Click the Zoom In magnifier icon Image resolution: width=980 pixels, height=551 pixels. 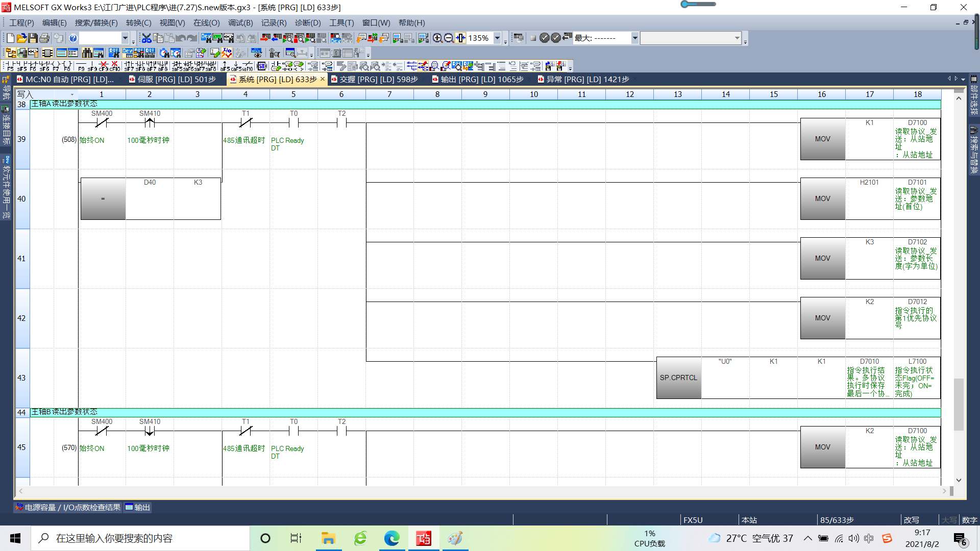point(437,38)
